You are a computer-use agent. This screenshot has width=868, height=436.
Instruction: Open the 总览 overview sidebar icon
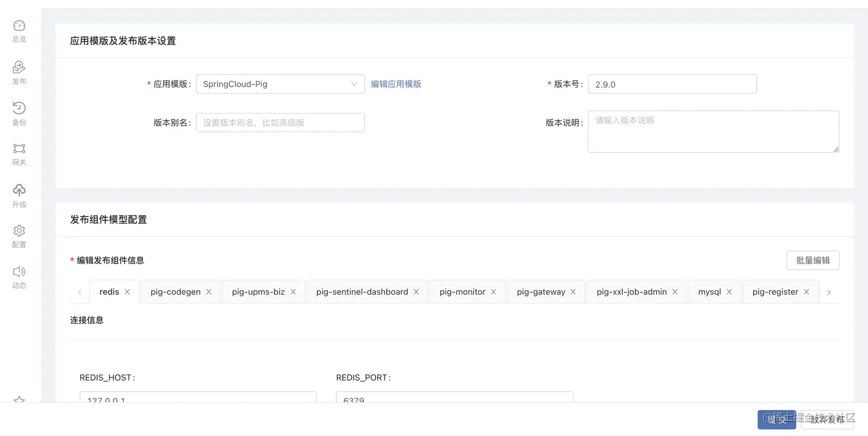pyautogui.click(x=19, y=26)
